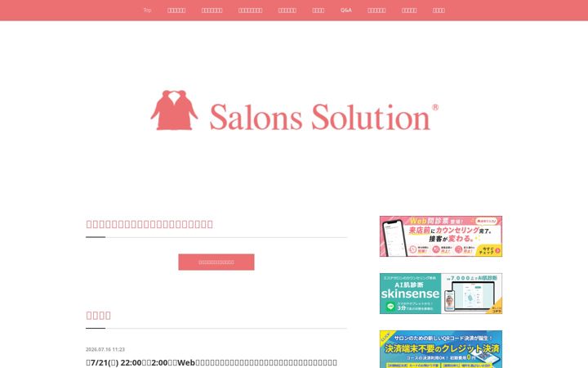Open the Q&A navigation item
This screenshot has width=588, height=368.
346,10
